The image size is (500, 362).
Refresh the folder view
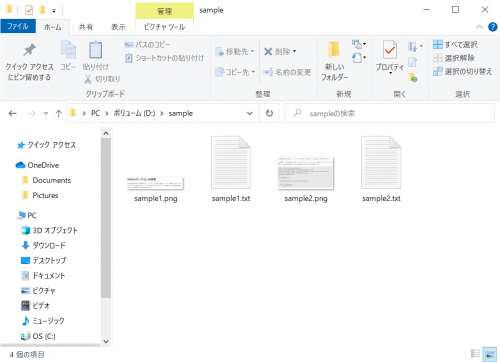point(269,113)
